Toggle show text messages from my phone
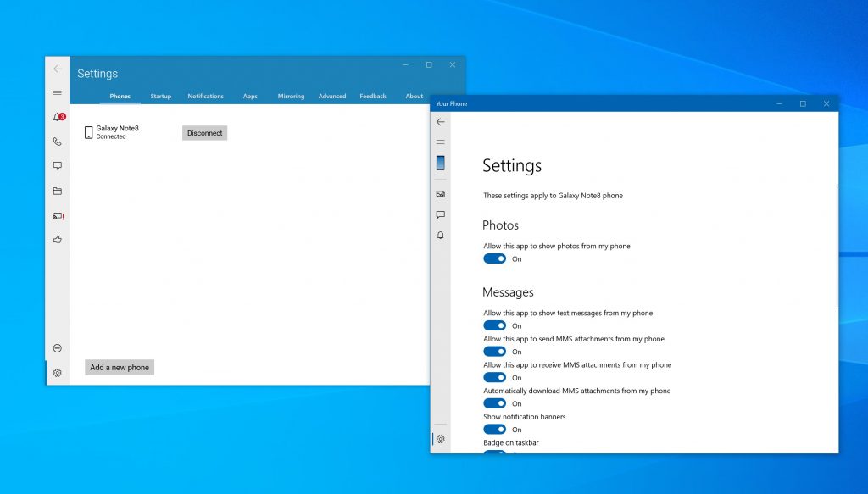The height and width of the screenshot is (494, 868). 494,325
